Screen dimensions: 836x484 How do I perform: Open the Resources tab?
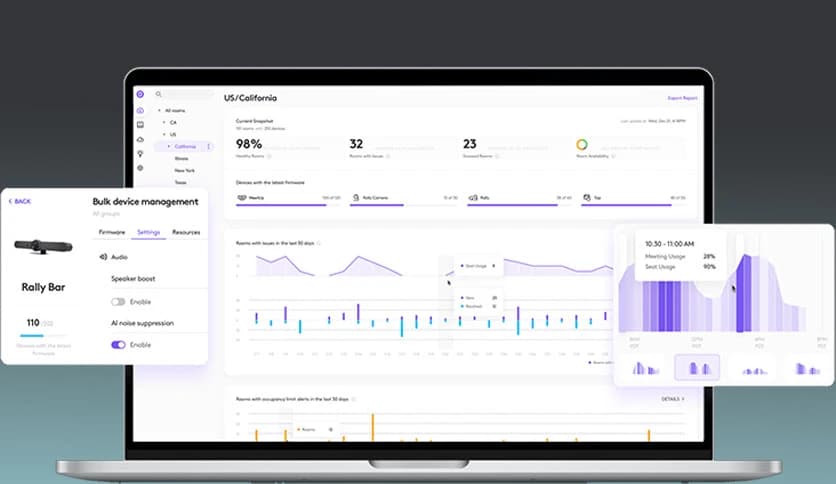[x=186, y=232]
